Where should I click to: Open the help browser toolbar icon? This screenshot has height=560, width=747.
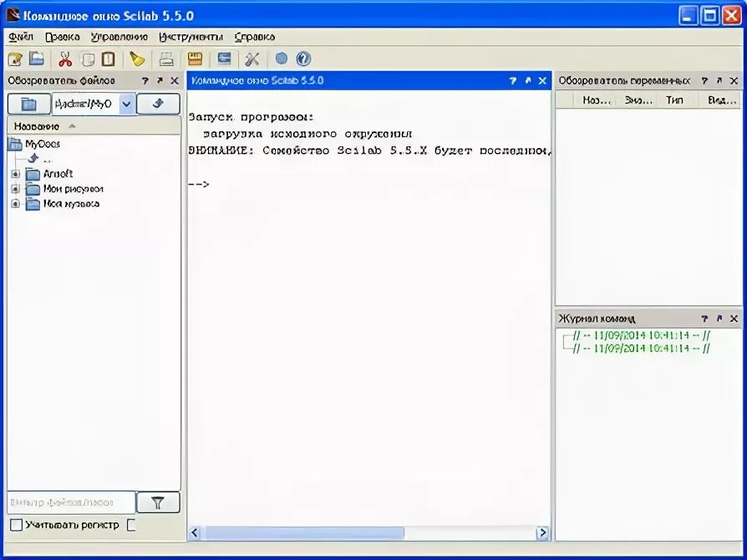click(x=303, y=59)
